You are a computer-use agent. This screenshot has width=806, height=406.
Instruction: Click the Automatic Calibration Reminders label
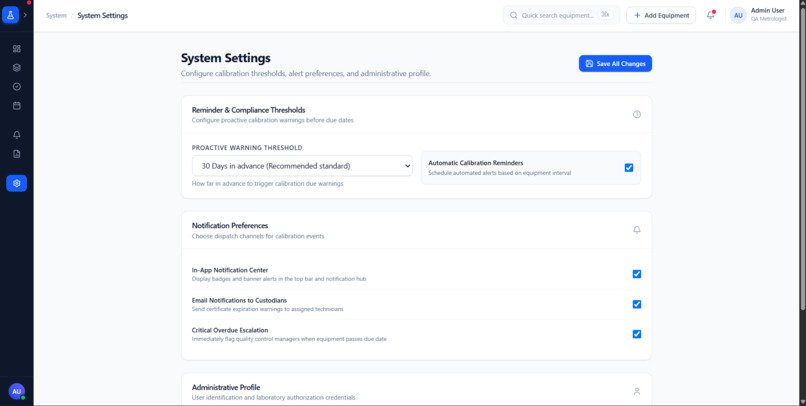pyautogui.click(x=475, y=163)
